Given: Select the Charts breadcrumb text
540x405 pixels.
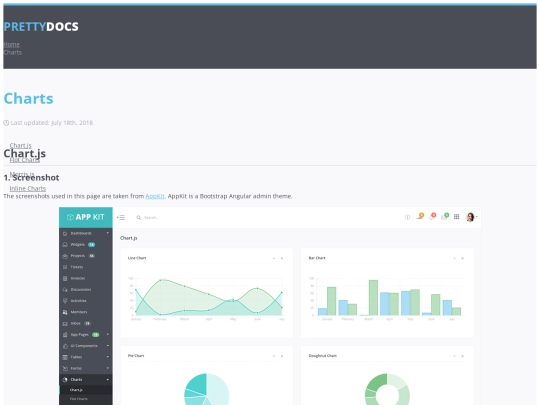Looking at the screenshot, I should 13,52.
